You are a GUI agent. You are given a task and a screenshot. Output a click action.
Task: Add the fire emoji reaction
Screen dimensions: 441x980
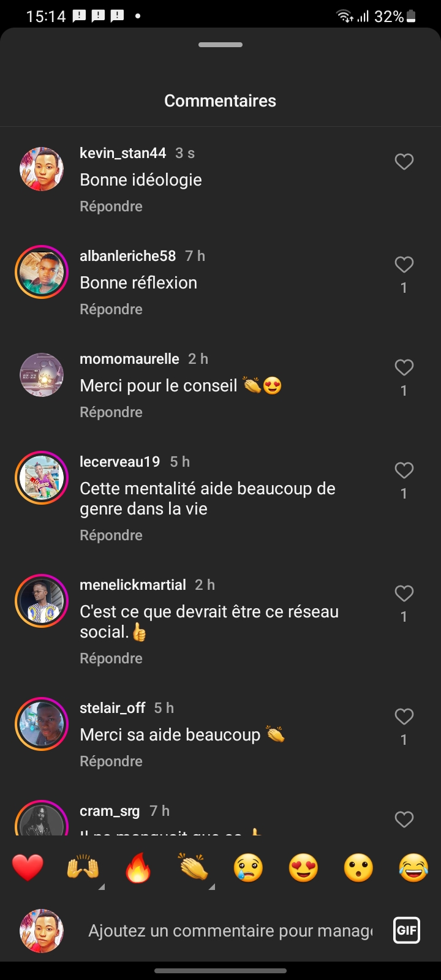pos(138,868)
